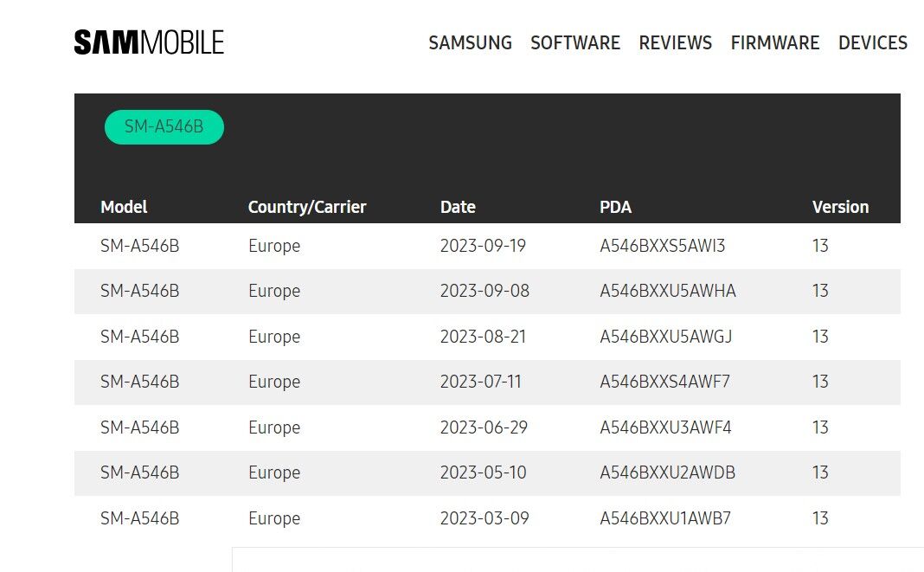Click the date 2023-07-11
Screen dimensions: 924x572
[481, 382]
